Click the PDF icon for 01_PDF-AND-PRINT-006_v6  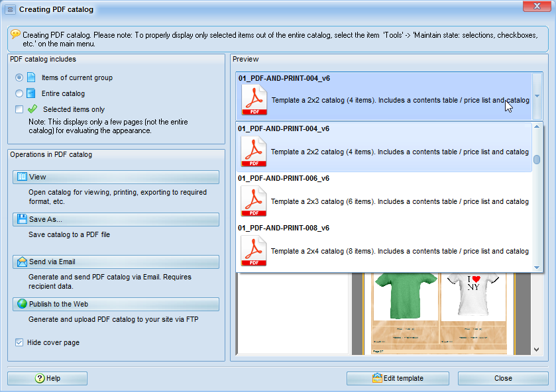coord(254,201)
